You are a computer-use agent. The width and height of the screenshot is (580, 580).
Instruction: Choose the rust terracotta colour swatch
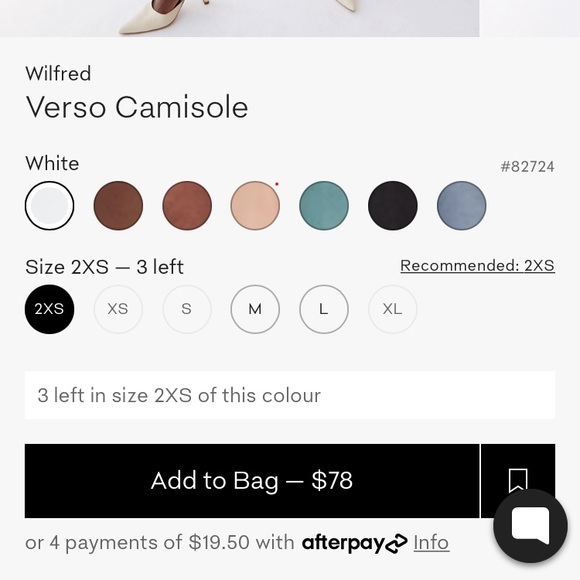tap(187, 206)
